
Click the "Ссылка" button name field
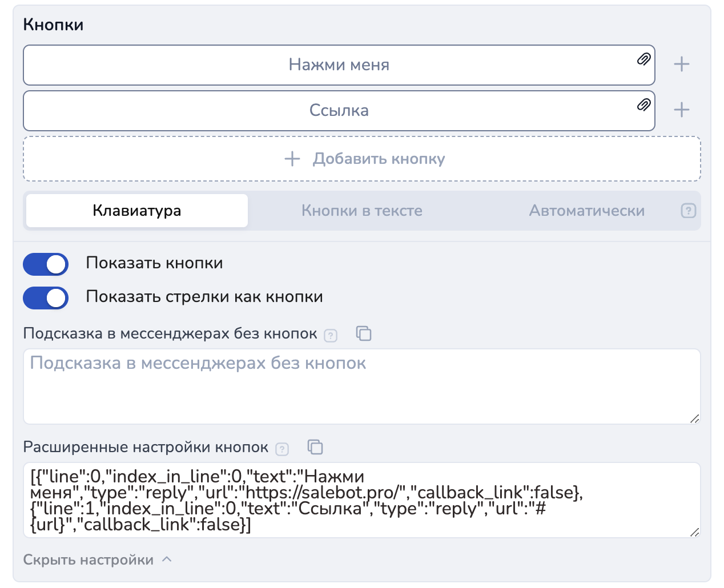[339, 111]
